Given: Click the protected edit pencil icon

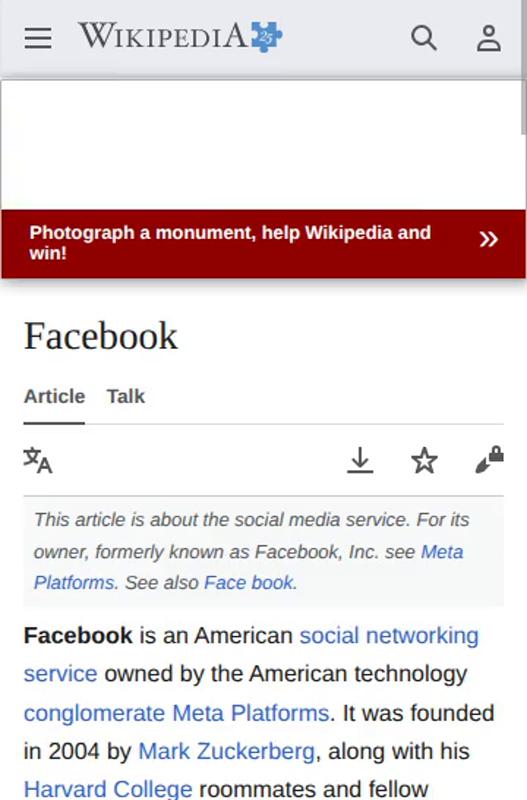Looking at the screenshot, I should pos(489,460).
